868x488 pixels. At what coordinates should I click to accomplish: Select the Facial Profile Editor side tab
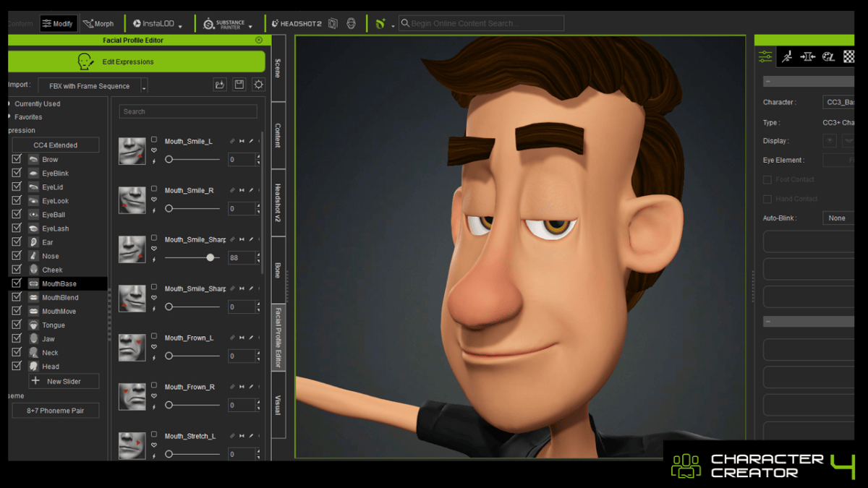click(x=278, y=338)
